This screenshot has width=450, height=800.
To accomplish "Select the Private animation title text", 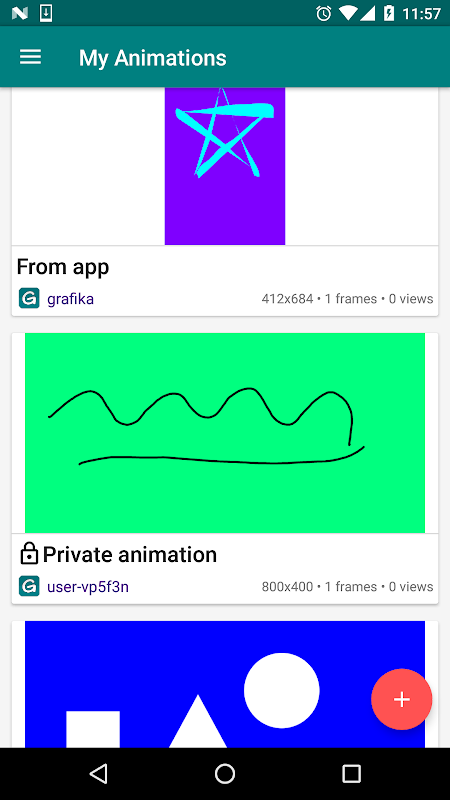I will point(130,555).
